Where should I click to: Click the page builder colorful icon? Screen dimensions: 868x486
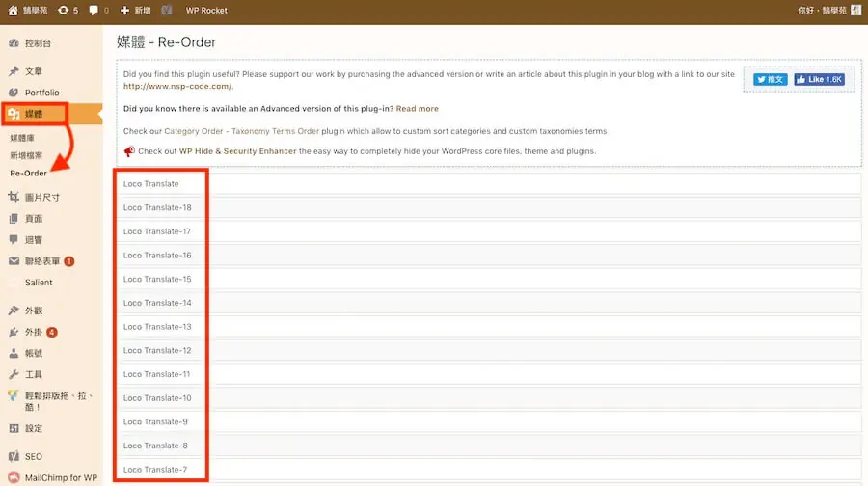tap(14, 395)
